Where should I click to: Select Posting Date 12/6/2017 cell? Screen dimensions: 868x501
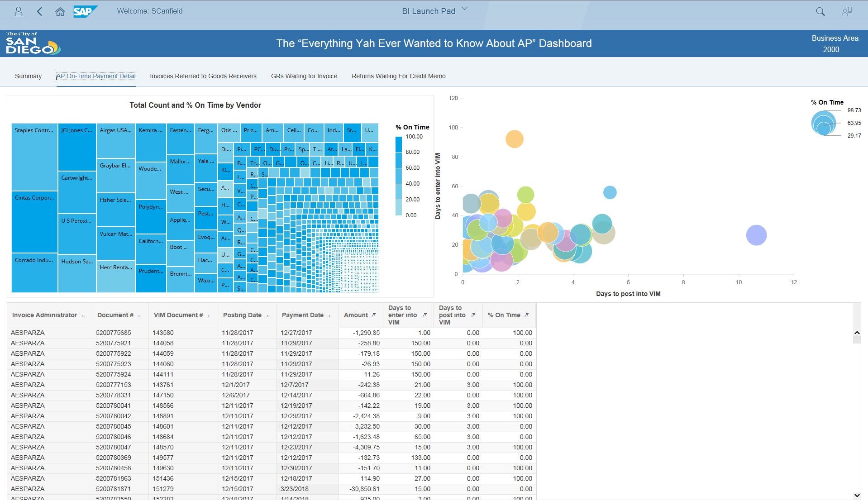(247, 395)
